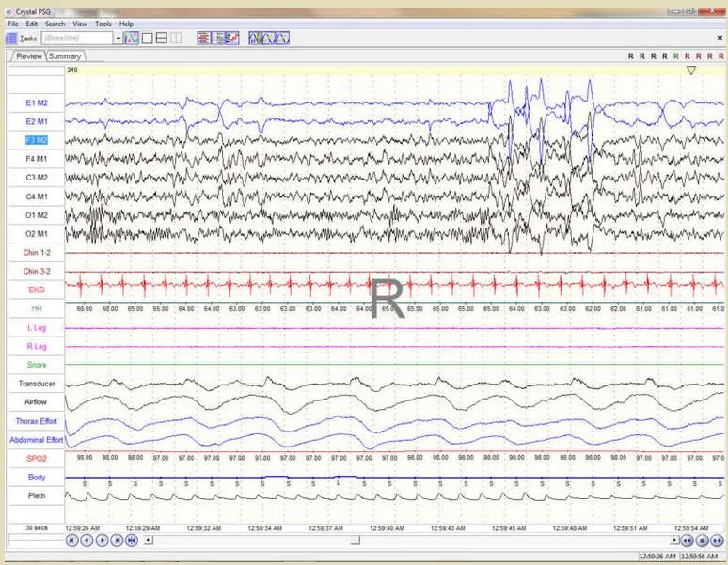728x565 pixels.
Task: Select the highlighted F3 M2 channel label
Action: point(37,140)
